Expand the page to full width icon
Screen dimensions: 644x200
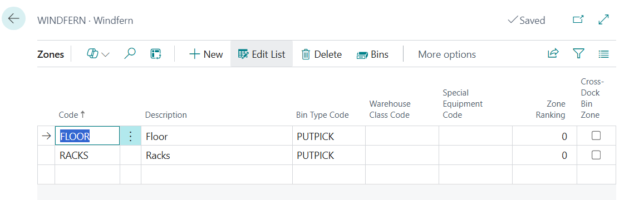(604, 19)
